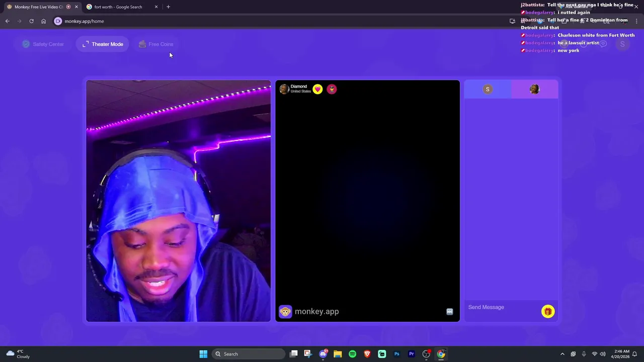
Task: Open the notifications bell
Action: point(635,354)
